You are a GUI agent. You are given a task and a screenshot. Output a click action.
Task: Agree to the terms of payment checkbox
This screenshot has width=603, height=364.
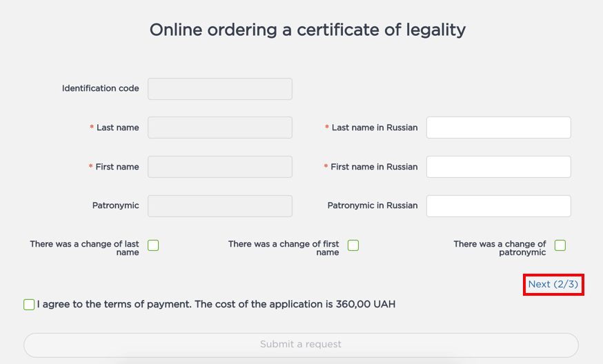[x=29, y=305]
